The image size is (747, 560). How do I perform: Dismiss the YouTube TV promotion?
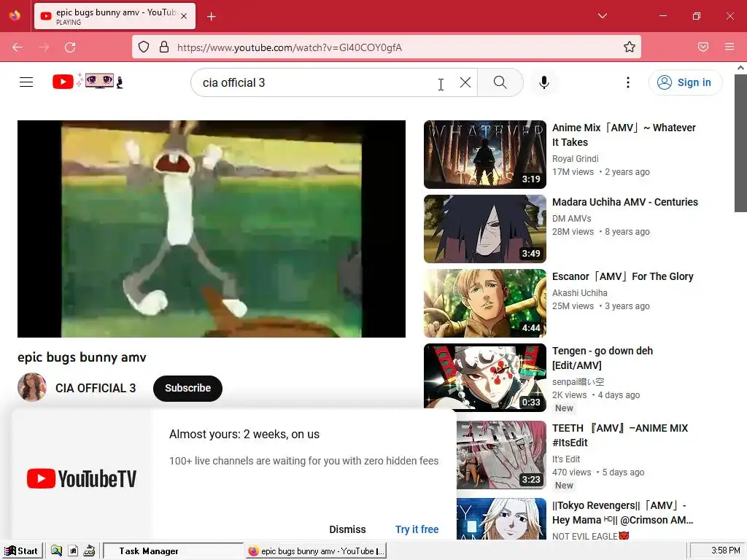(347, 529)
